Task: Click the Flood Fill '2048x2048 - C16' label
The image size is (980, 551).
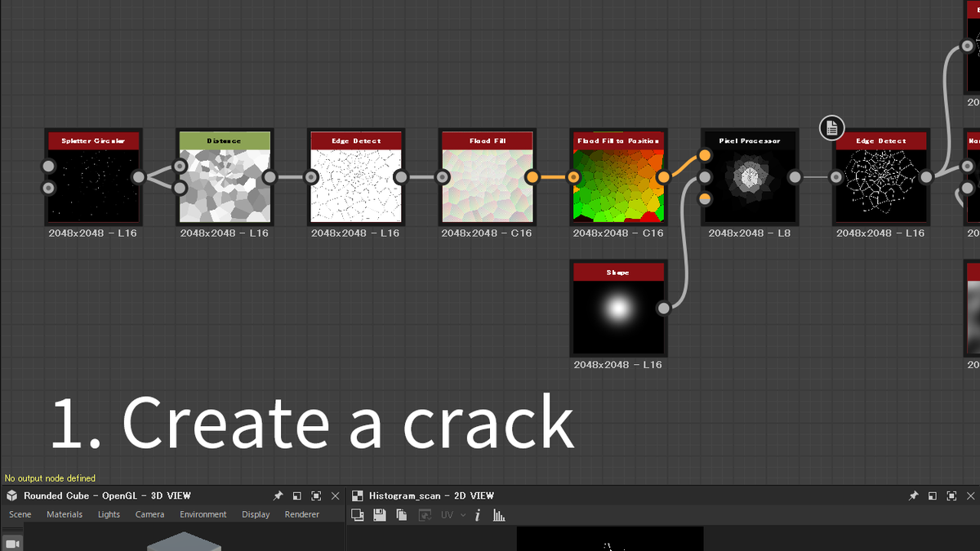Action: pyautogui.click(x=487, y=233)
